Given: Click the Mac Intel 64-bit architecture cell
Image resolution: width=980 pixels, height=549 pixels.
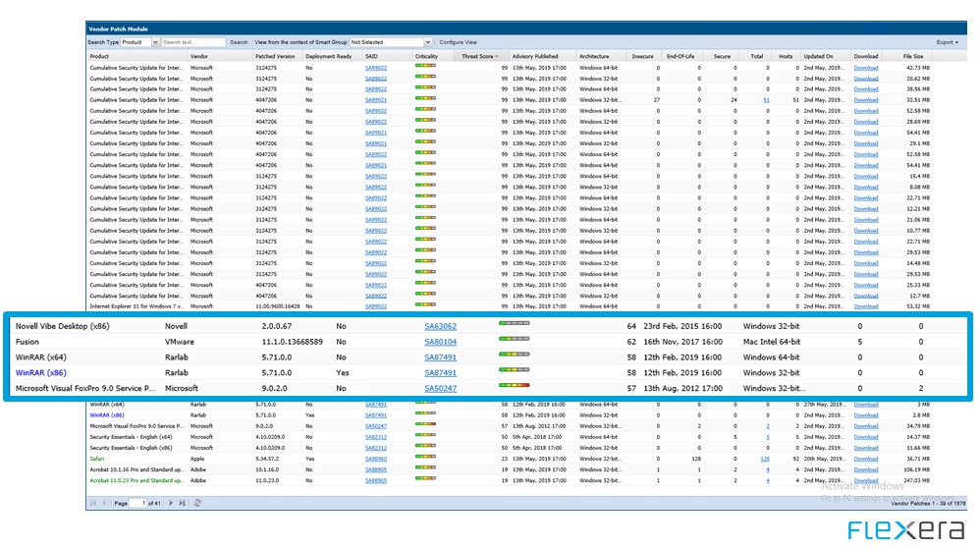Looking at the screenshot, I should coord(771,342).
